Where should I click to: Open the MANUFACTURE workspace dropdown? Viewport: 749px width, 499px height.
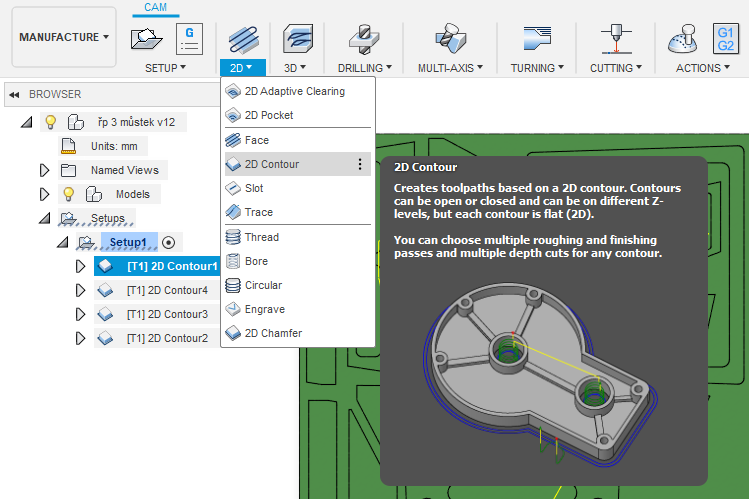click(65, 37)
